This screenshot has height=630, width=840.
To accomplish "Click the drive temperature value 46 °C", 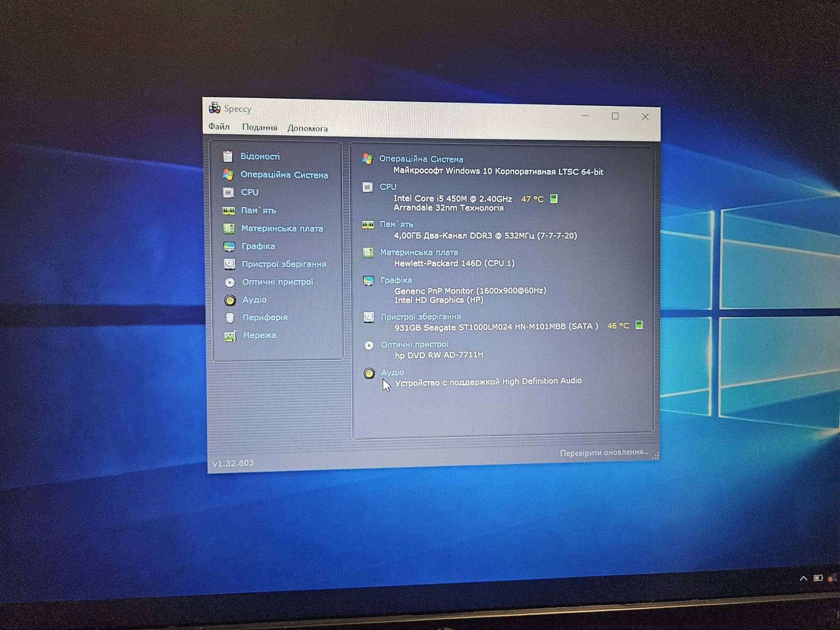I will tap(618, 325).
